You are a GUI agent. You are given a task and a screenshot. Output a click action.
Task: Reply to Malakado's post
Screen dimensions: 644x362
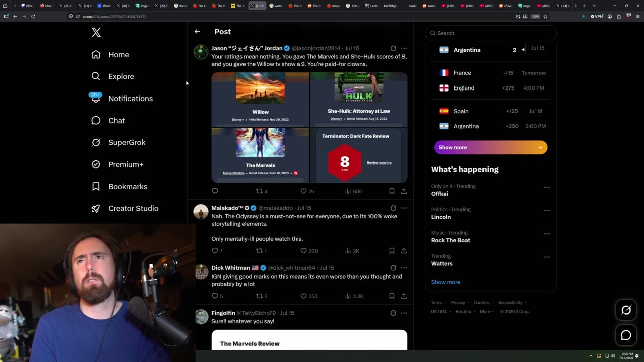217,251
